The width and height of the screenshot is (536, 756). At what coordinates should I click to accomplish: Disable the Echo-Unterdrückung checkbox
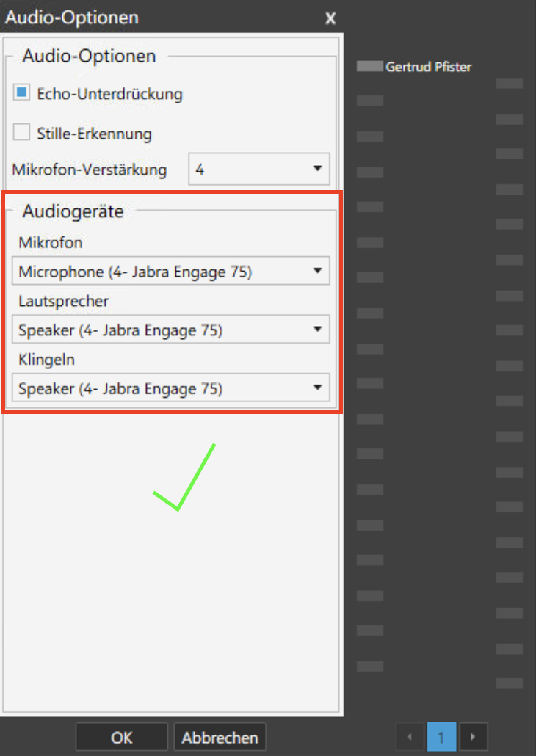coord(22,93)
